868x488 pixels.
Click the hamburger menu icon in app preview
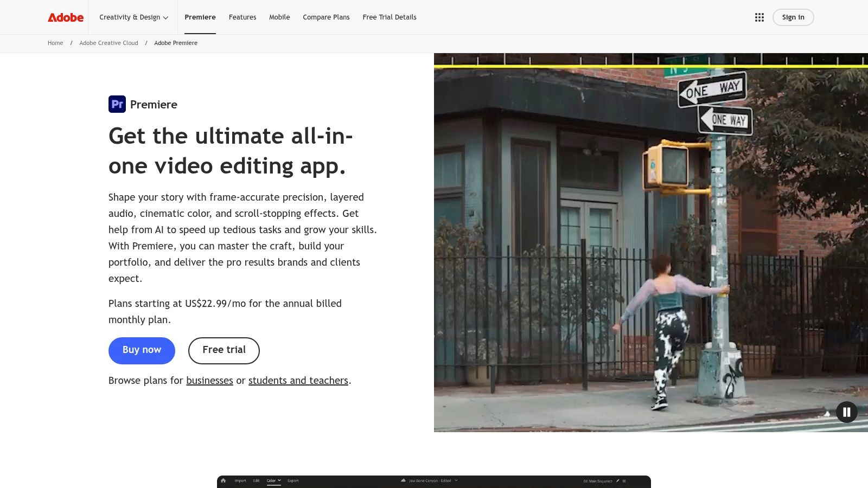pyautogui.click(x=624, y=481)
